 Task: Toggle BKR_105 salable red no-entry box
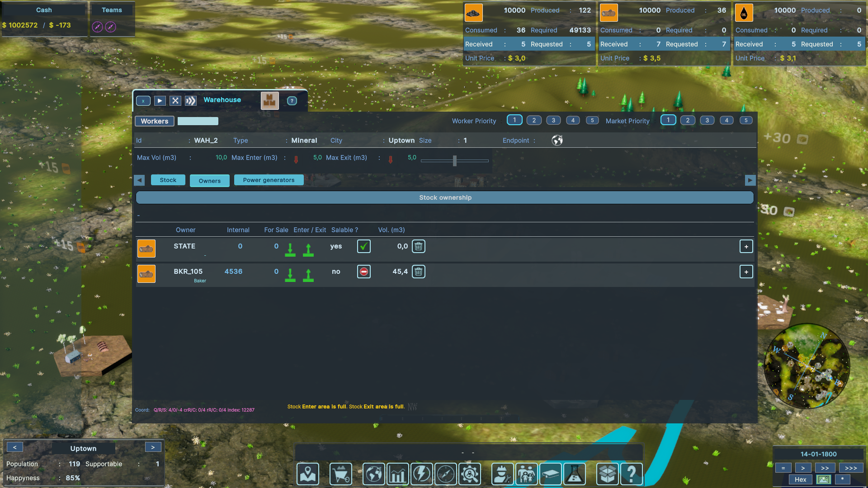[364, 272]
